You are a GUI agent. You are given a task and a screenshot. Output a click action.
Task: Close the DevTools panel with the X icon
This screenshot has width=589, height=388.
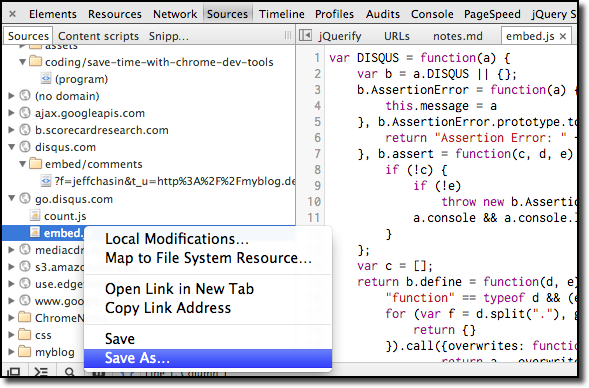(x=12, y=14)
